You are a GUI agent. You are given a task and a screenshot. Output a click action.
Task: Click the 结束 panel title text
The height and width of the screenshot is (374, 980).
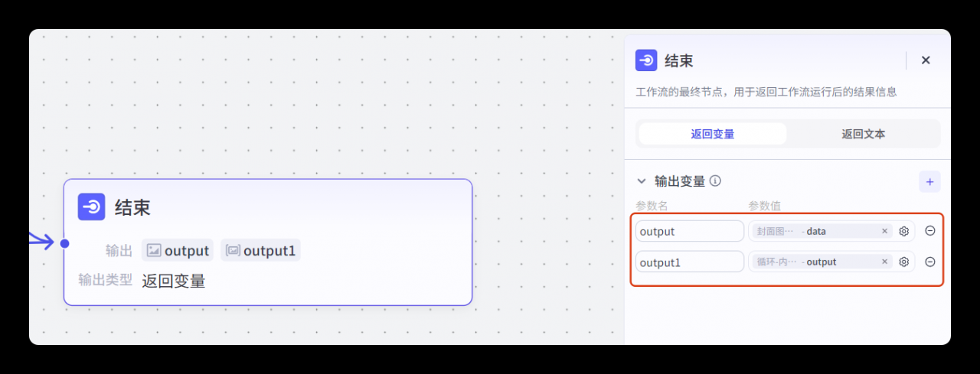679,61
